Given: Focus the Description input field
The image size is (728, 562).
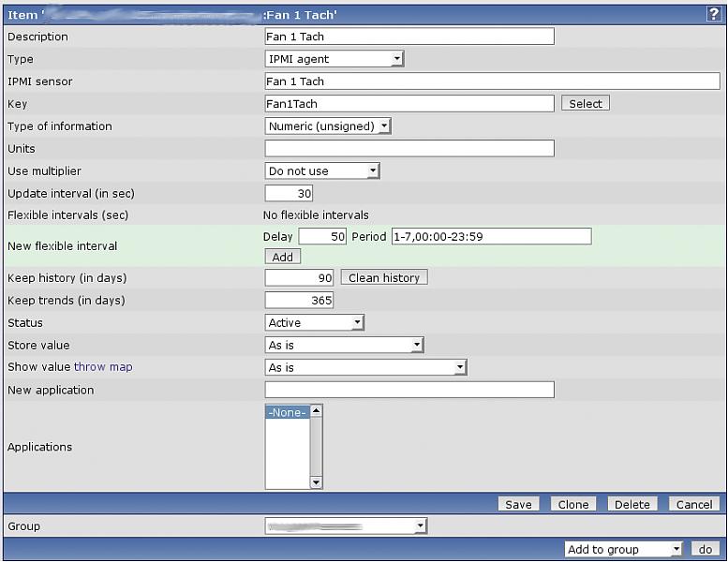Looking at the screenshot, I should coord(409,37).
